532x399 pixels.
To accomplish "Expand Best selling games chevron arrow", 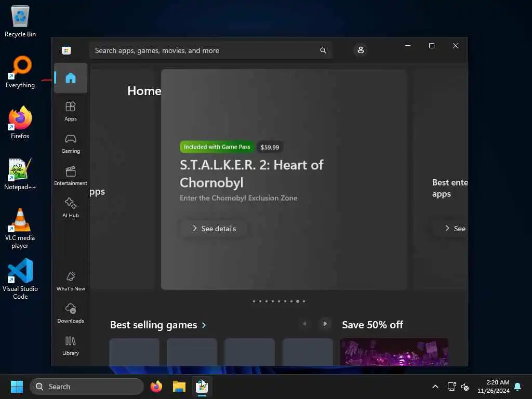I will (204, 325).
